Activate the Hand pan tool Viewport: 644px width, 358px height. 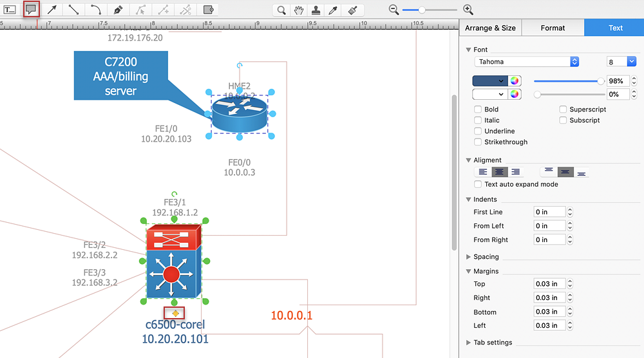pos(299,10)
